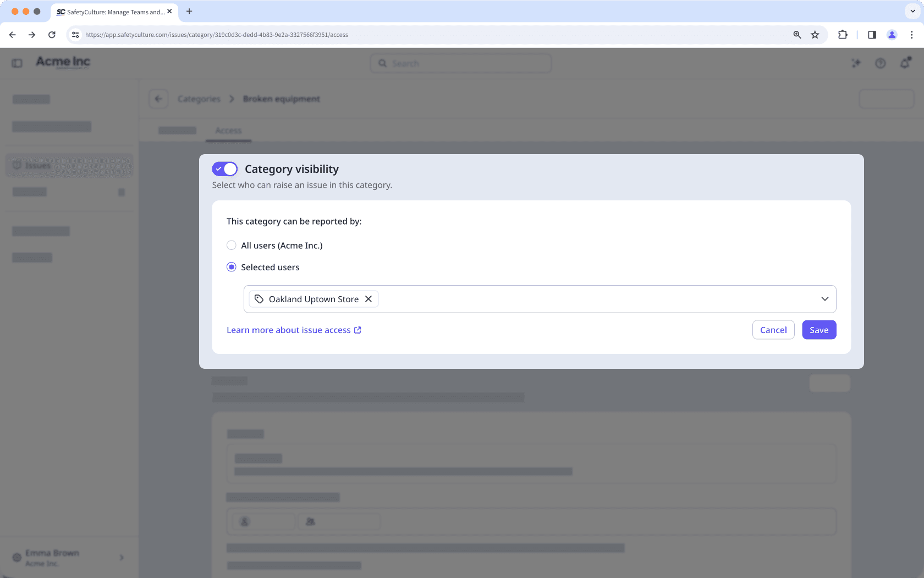The width and height of the screenshot is (924, 578).
Task: Collapse the left navigation sidebar
Action: [x=16, y=62]
